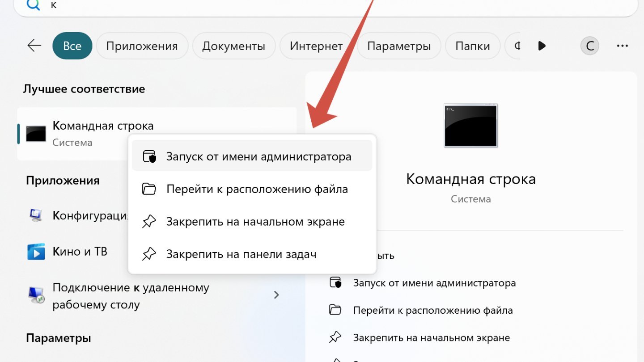Click the Кино и ТВ icon
Image resolution: width=644 pixels, height=362 pixels.
coord(36,252)
